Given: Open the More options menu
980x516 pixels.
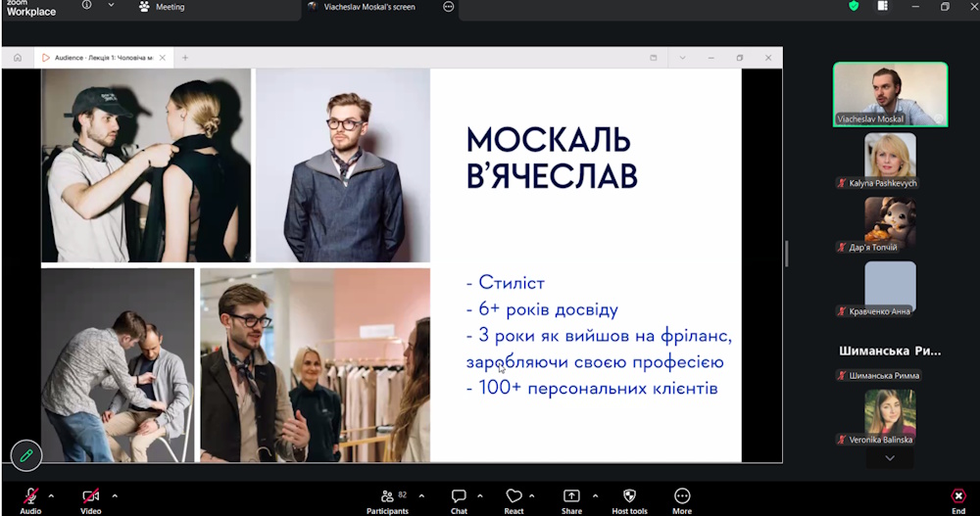Looking at the screenshot, I should [682, 496].
